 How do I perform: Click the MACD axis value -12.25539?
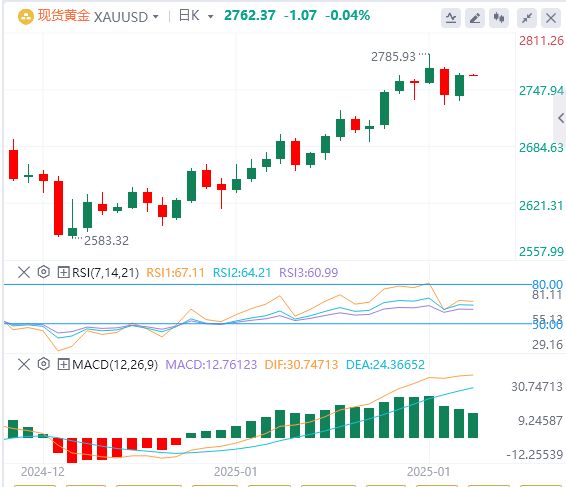(x=535, y=455)
